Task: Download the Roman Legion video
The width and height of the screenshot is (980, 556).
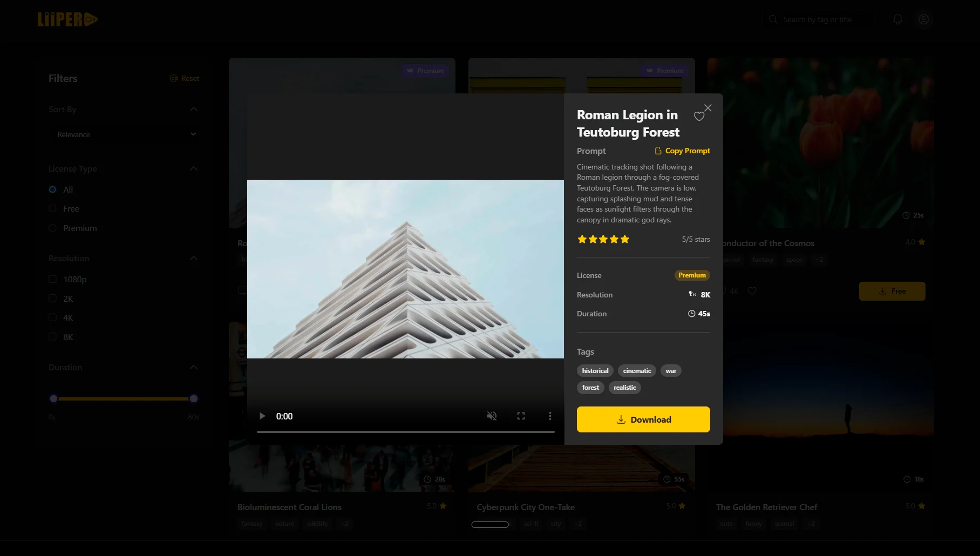Action: (643, 419)
